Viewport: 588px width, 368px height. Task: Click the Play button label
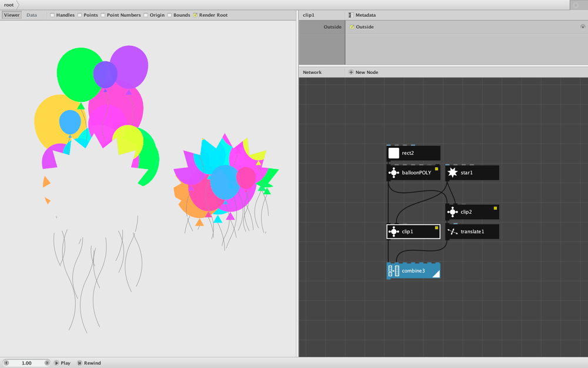point(65,363)
